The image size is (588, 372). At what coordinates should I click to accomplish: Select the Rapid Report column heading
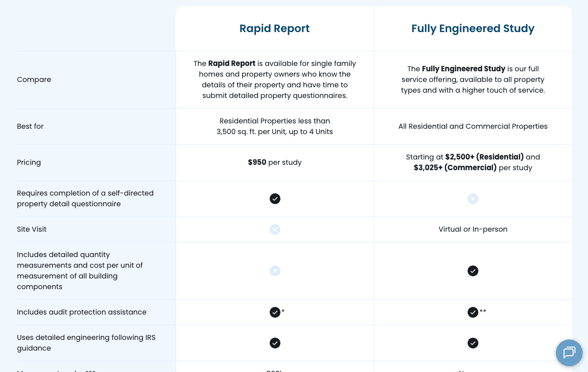pos(275,29)
